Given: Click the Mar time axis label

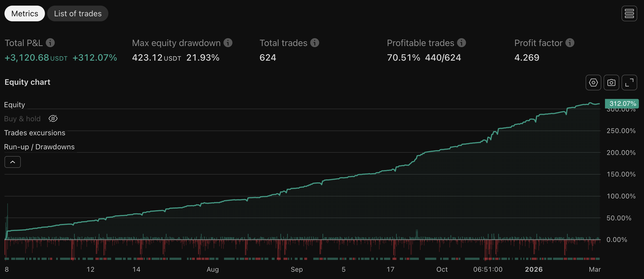Looking at the screenshot, I should click(x=595, y=269).
